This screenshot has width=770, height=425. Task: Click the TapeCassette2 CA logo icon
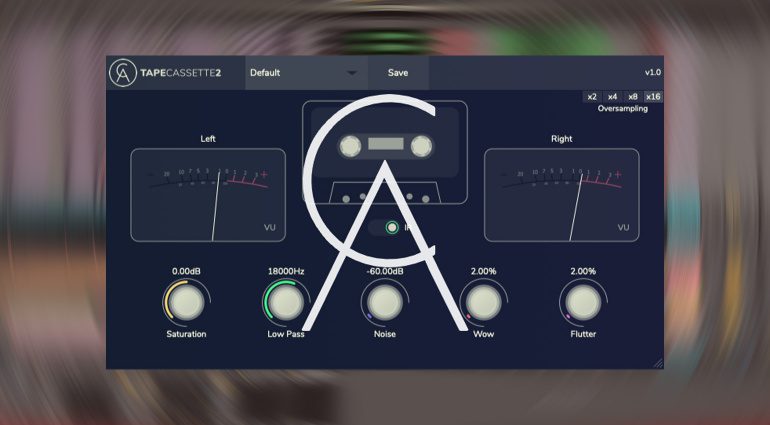[122, 73]
